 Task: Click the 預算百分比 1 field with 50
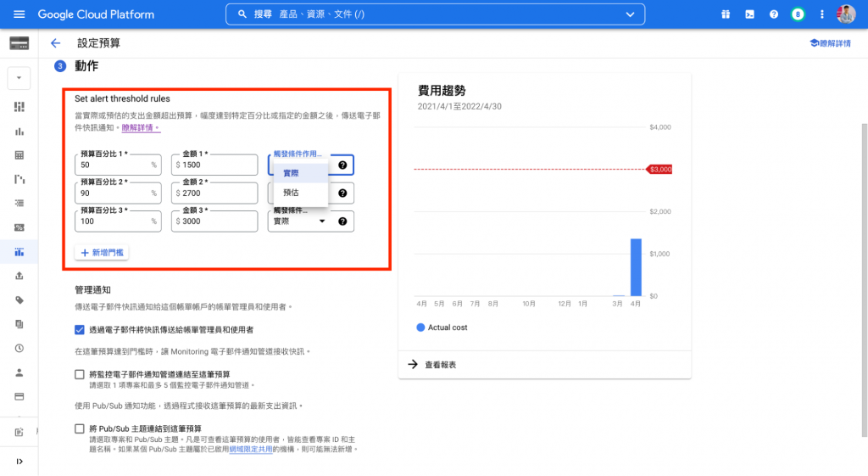[118, 165]
